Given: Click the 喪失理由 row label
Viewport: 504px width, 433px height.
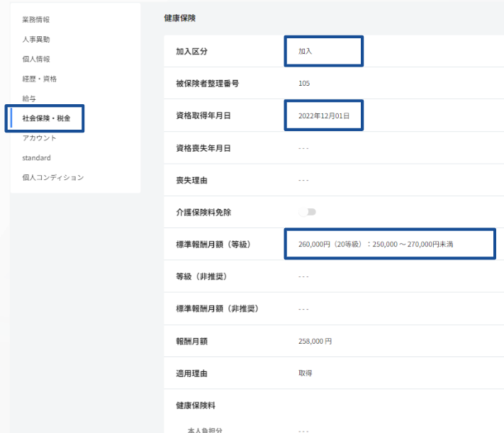Looking at the screenshot, I should pyautogui.click(x=191, y=180).
